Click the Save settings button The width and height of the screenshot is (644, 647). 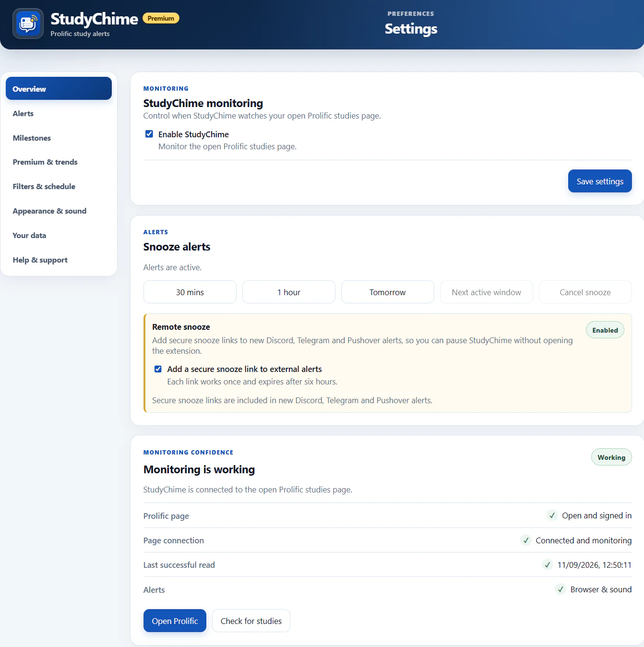600,181
